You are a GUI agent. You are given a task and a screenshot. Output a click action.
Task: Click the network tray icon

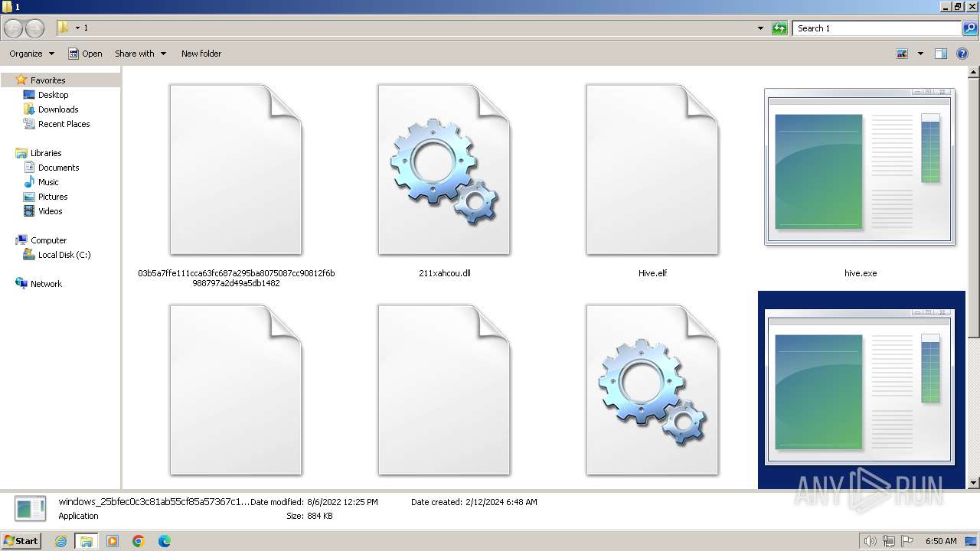(889, 541)
